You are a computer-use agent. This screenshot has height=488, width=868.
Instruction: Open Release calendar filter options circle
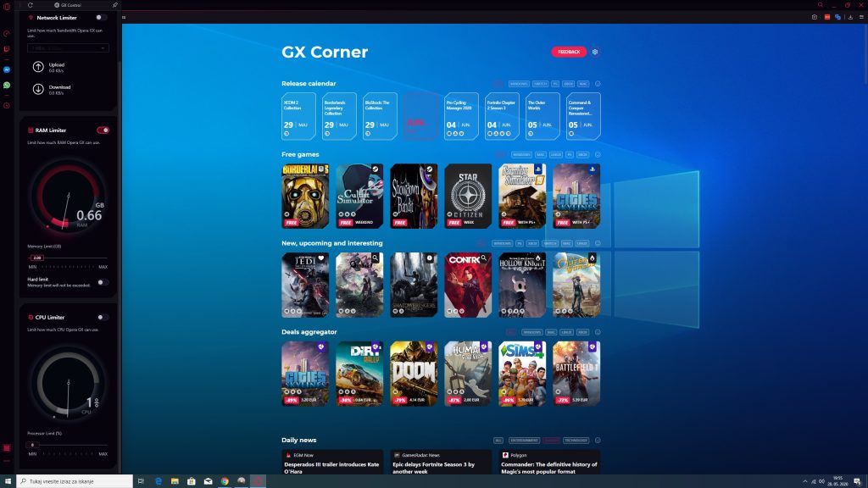pos(598,84)
